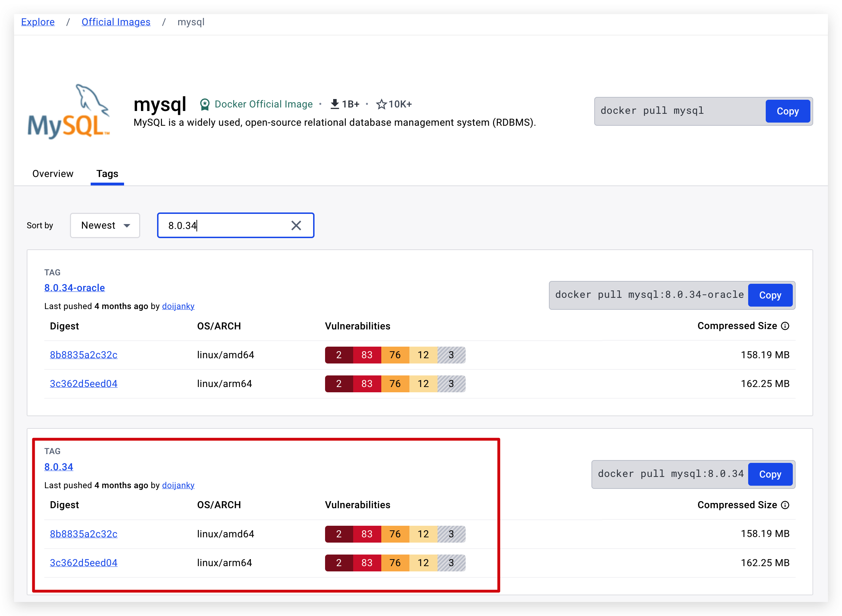Click 162.25 MB size in 8.0.34-oracle card

[765, 384]
